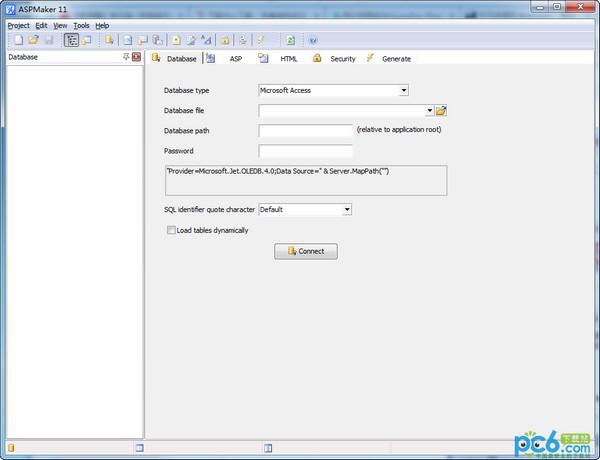Image resolution: width=600 pixels, height=460 pixels.
Task: Open the Help menu
Action: 102,26
